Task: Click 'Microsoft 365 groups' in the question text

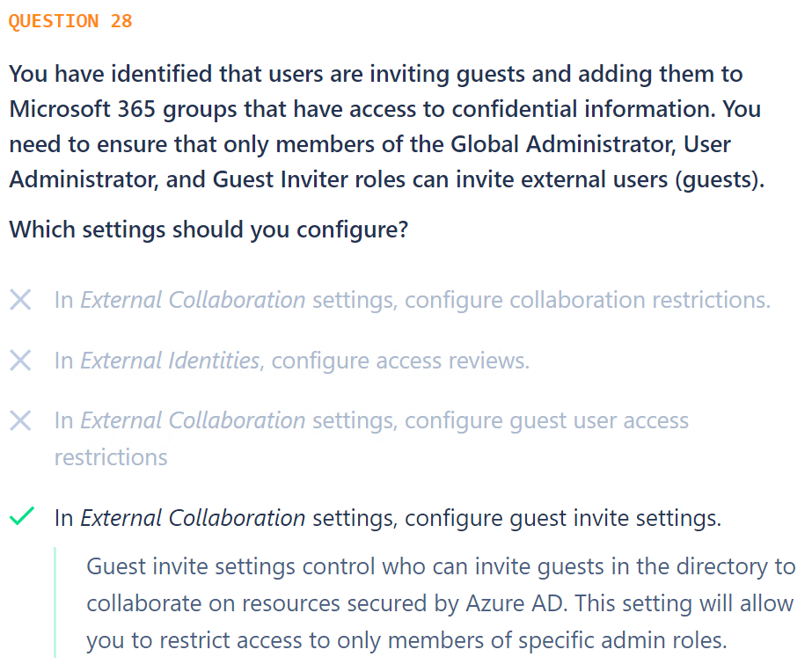Action: [x=123, y=110]
